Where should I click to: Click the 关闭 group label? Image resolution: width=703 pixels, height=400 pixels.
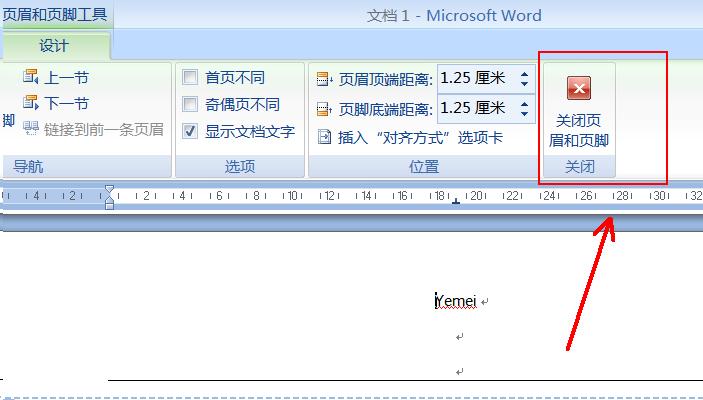click(579, 166)
